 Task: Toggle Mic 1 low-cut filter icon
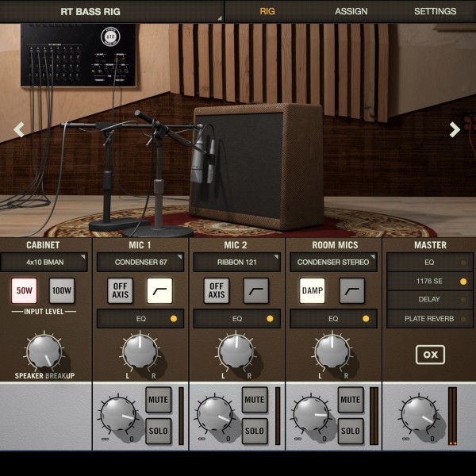(x=159, y=290)
